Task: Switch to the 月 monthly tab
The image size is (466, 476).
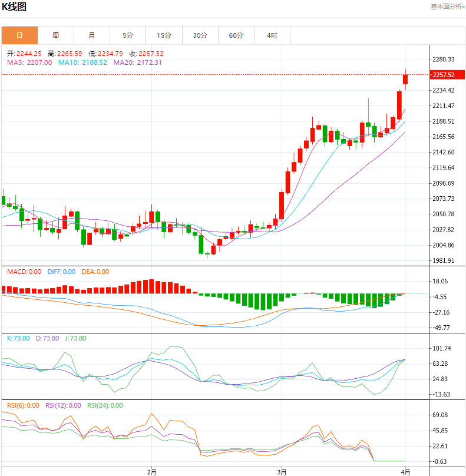Action: tap(92, 35)
